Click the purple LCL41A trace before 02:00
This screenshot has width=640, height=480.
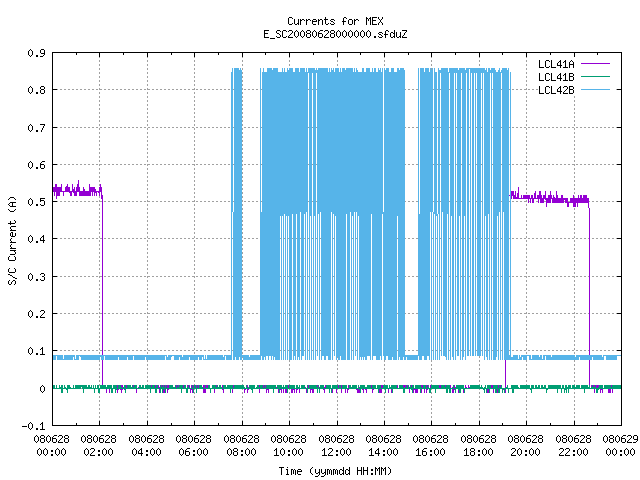pyautogui.click(x=78, y=190)
